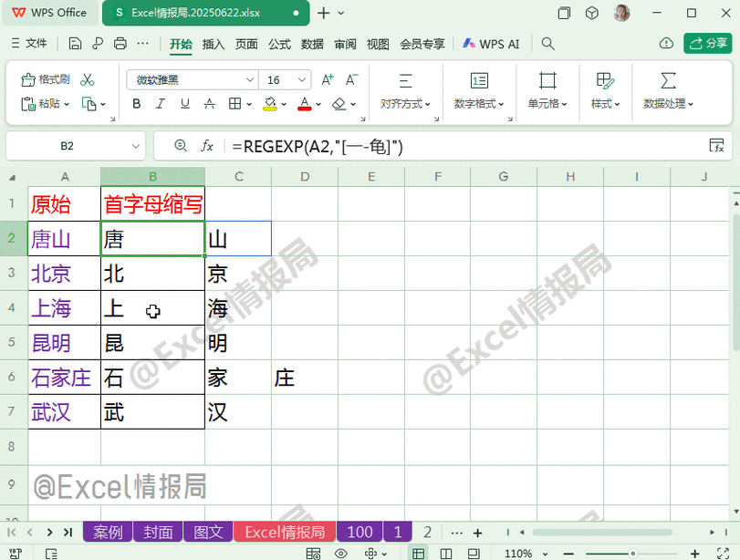Screen dimensions: 740x560
Task: Click the fx insert function icon
Action: pyautogui.click(x=207, y=146)
